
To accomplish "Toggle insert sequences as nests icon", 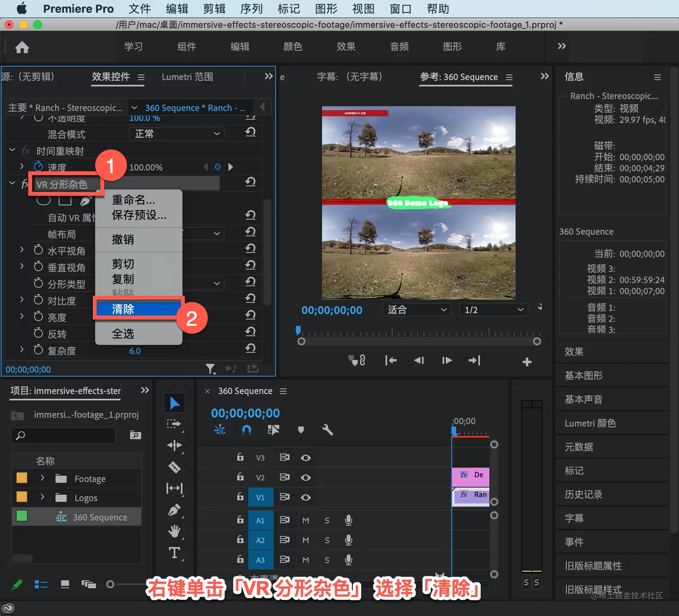I will click(x=220, y=430).
